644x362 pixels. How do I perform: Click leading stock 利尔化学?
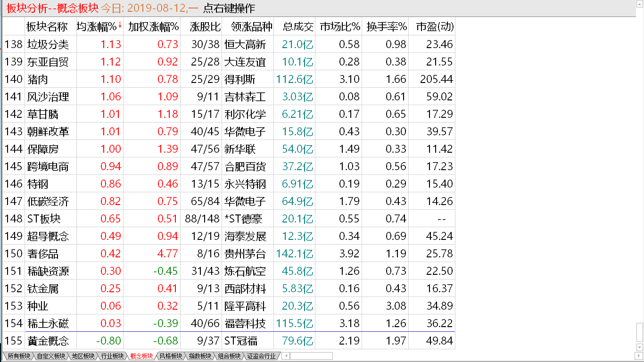pyautogui.click(x=245, y=114)
